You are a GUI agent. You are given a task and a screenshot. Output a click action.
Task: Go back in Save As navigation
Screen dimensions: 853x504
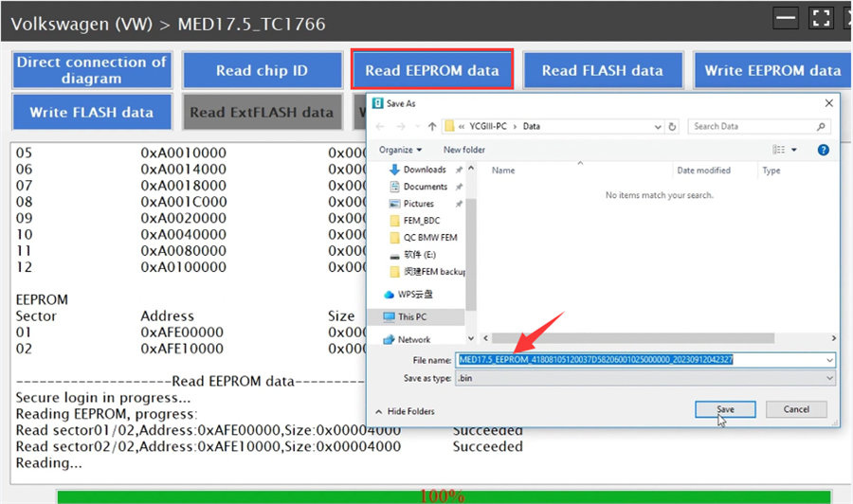pos(380,126)
